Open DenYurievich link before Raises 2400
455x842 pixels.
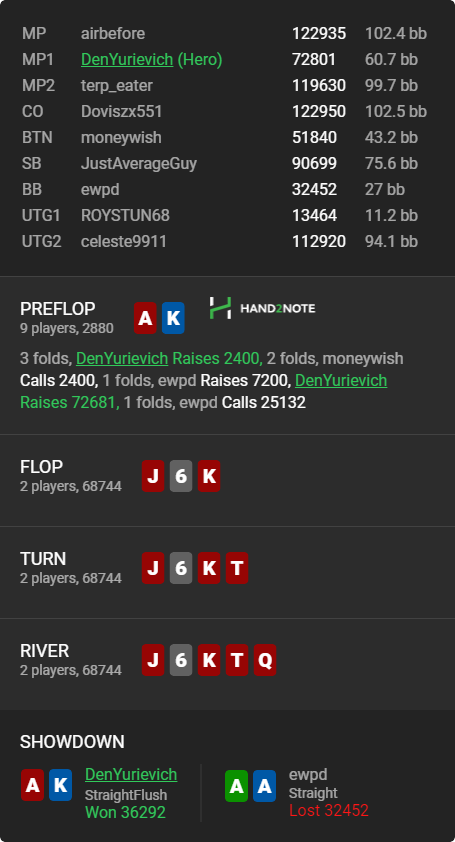pos(122,358)
